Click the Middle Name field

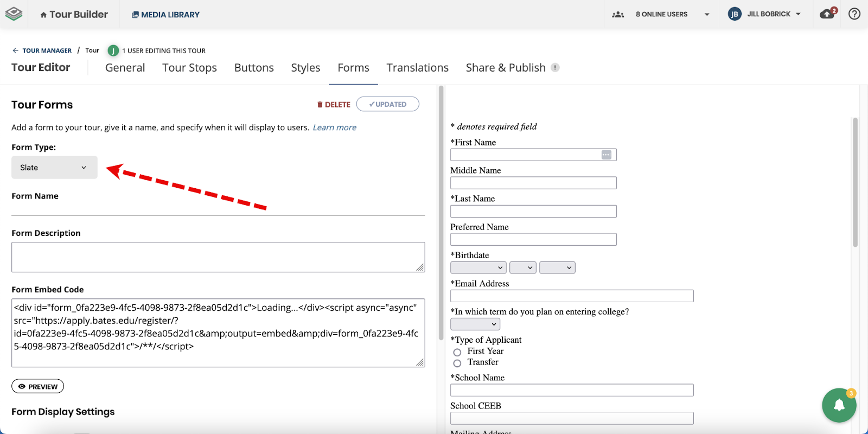(x=533, y=183)
